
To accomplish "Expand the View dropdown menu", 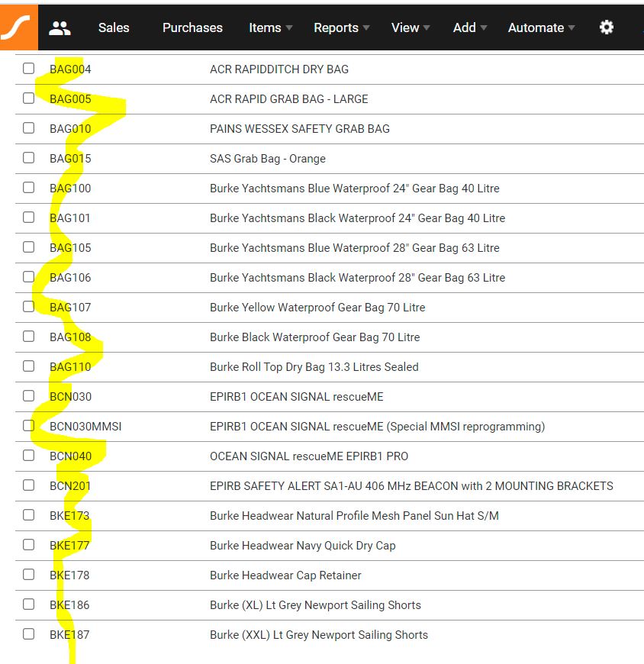I will coord(411,28).
